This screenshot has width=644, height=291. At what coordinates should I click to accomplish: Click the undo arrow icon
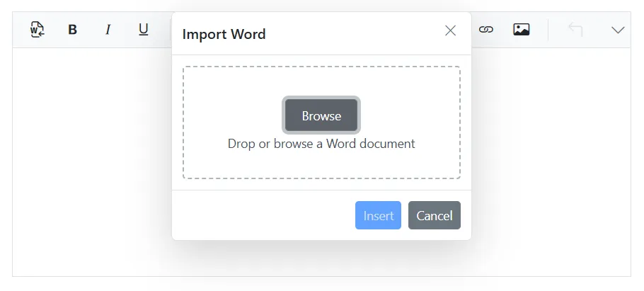575,30
